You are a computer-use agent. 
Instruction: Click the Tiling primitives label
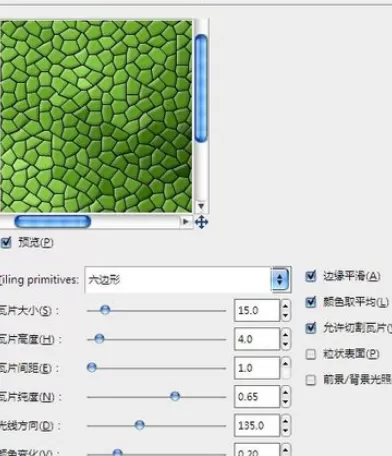pyautogui.click(x=39, y=280)
